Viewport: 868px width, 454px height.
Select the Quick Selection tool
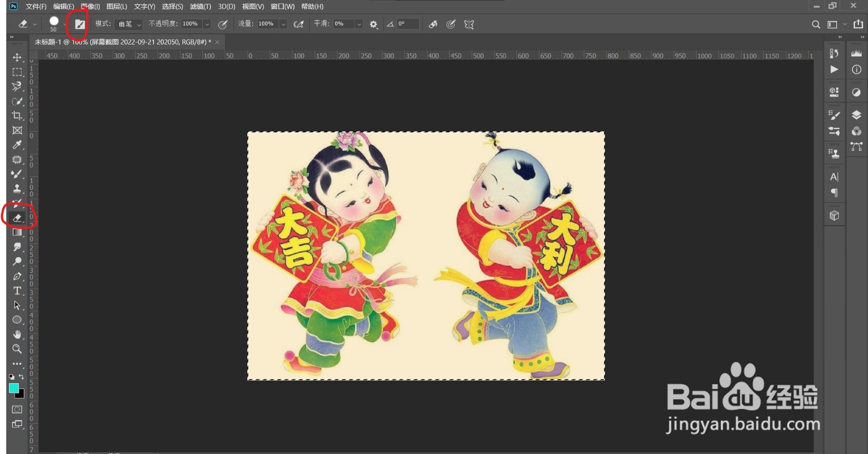pyautogui.click(x=17, y=101)
